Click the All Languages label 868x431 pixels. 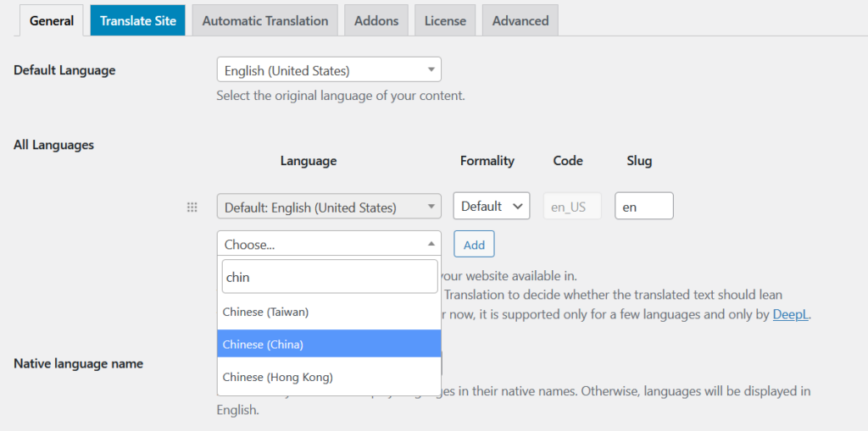[x=53, y=145]
